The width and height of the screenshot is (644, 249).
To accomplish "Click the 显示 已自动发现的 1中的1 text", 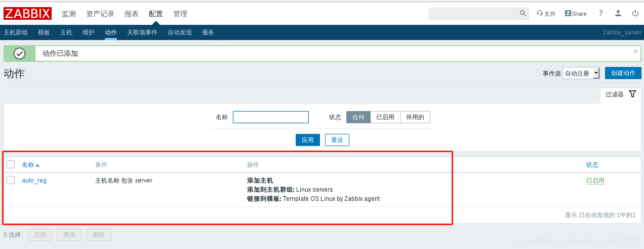I will click(600, 215).
